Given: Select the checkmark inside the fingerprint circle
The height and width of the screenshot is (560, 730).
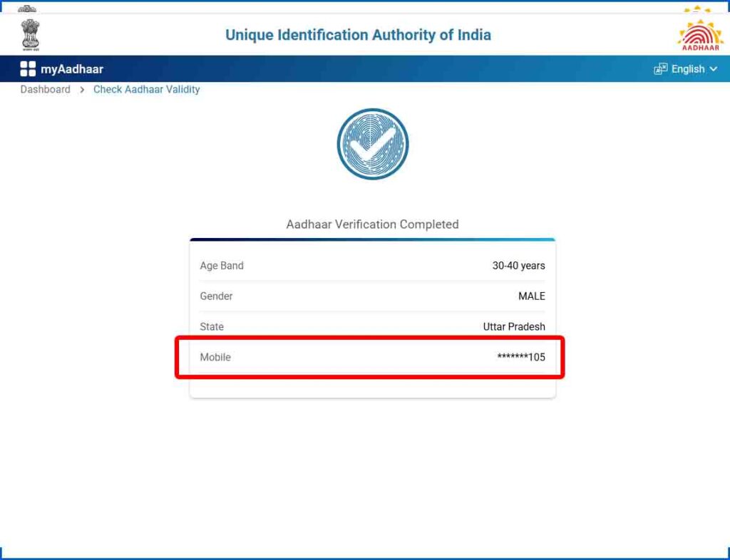Looking at the screenshot, I should point(372,145).
